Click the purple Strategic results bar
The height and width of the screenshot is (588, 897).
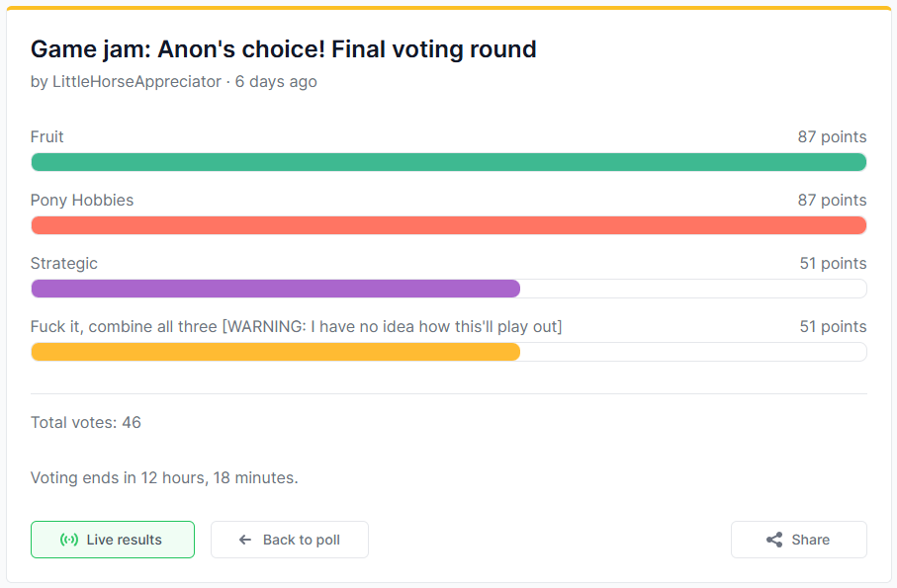(275, 289)
